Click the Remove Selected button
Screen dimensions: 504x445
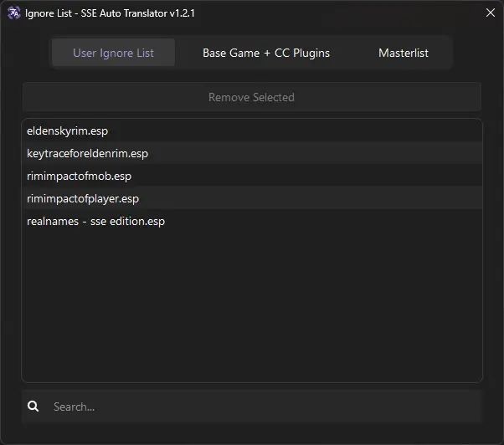pyautogui.click(x=252, y=97)
